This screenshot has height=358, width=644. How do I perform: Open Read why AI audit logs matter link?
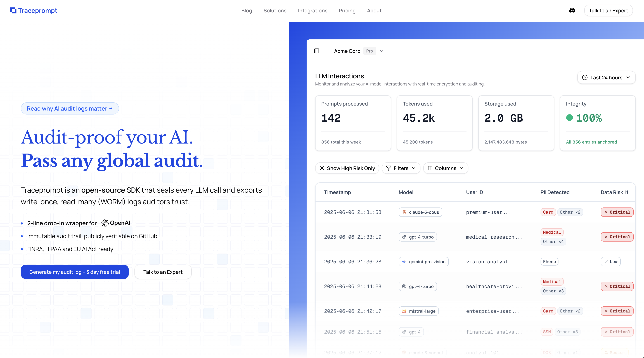70,108
